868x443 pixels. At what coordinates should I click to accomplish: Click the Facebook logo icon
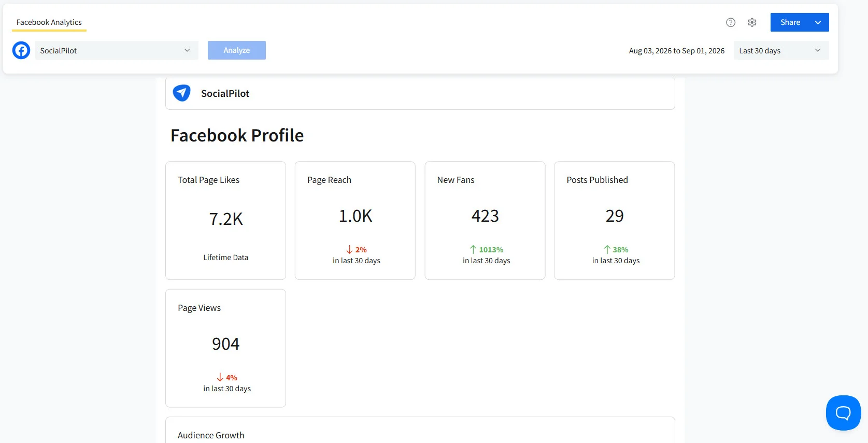(21, 50)
